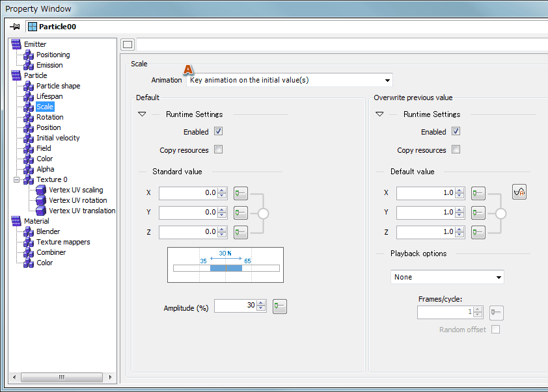The height and width of the screenshot is (392, 548).
Task: Click the pin icon in the header
Action: coord(16,27)
